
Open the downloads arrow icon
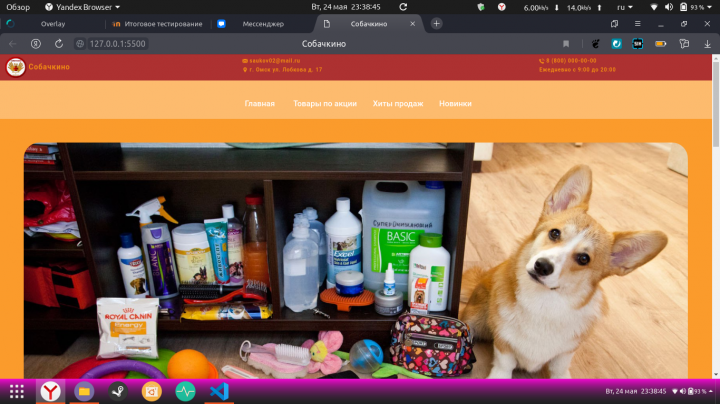pyautogui.click(x=707, y=44)
